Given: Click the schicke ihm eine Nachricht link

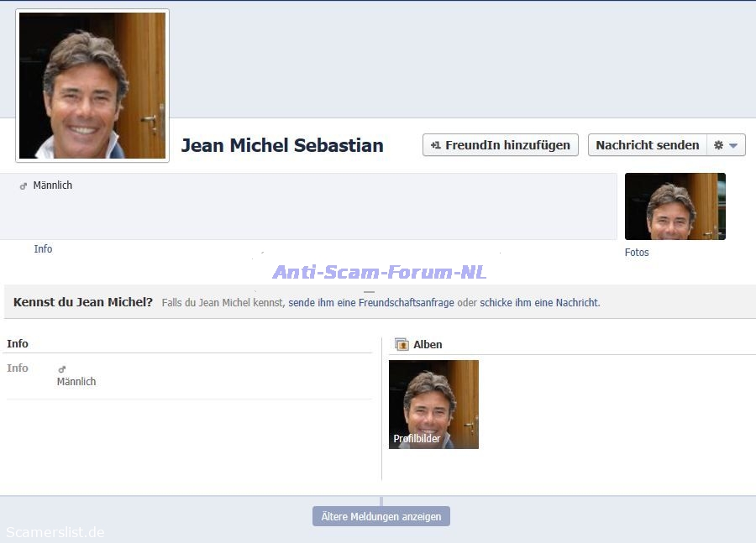Looking at the screenshot, I should 539,302.
